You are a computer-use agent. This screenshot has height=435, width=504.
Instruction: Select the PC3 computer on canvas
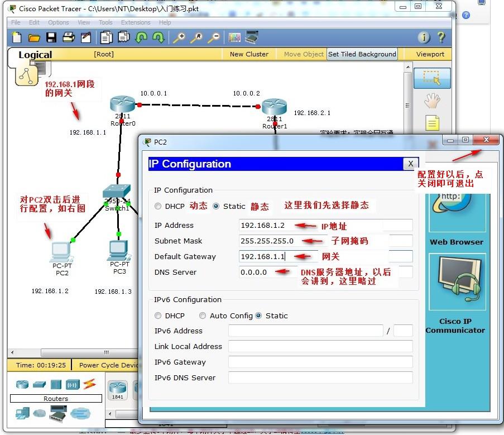(119, 251)
